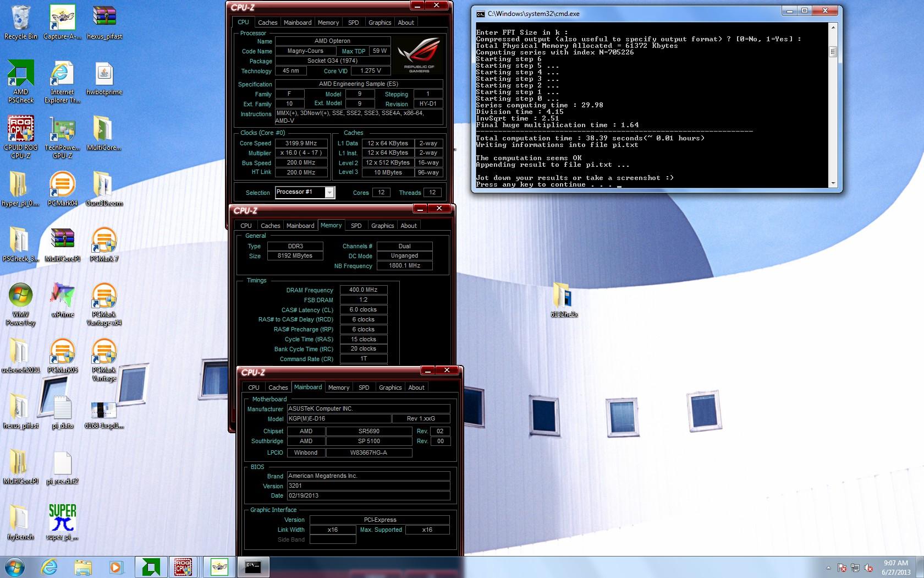Click the AMD Opteron name field

coord(333,41)
